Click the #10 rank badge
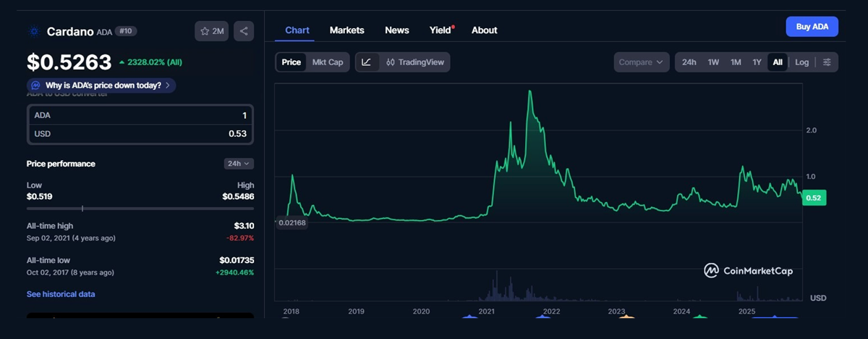Viewport: 868px width, 339px height. tap(127, 31)
